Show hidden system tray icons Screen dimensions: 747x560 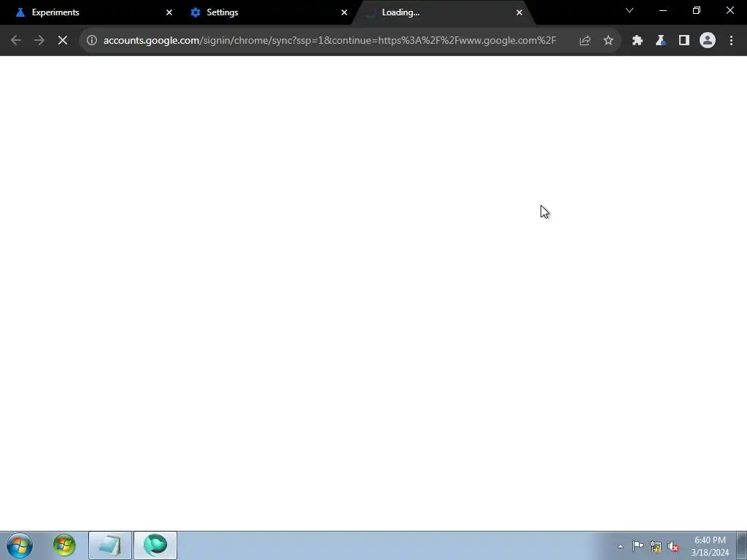coord(620,546)
